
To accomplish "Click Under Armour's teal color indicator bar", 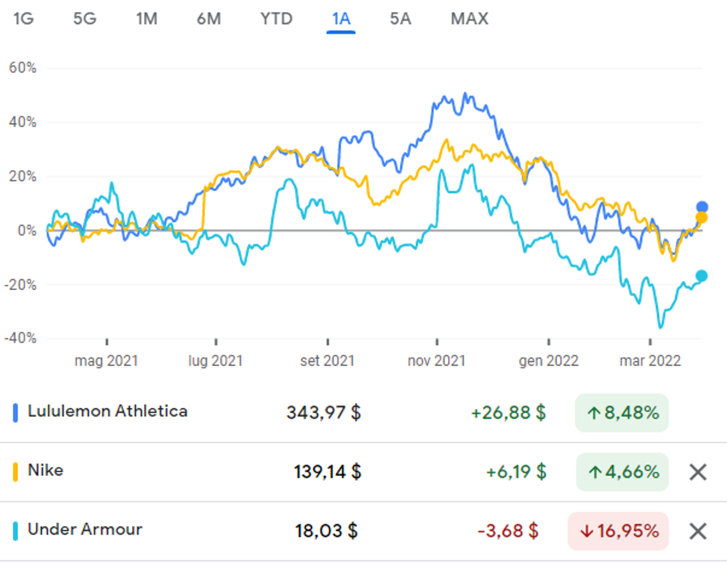I will tap(15, 531).
